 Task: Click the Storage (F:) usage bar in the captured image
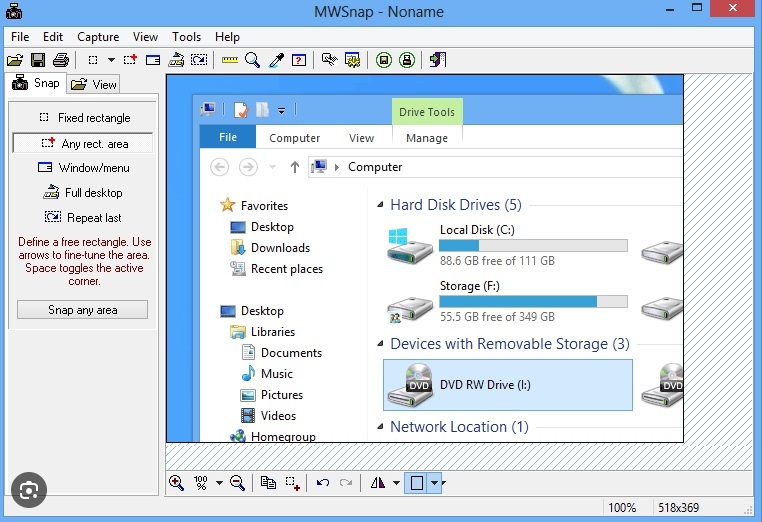coord(533,301)
